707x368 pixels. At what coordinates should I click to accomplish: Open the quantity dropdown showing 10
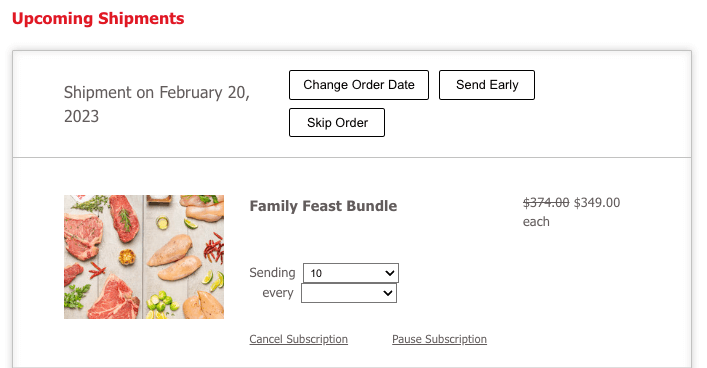351,273
